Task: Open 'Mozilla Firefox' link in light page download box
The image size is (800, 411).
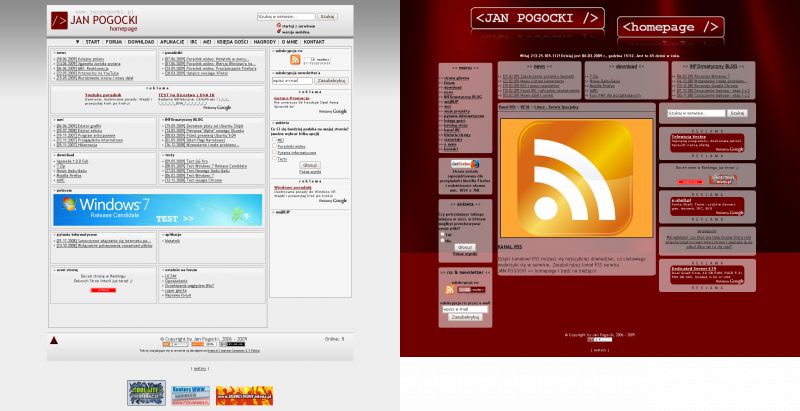Action: click(x=68, y=176)
